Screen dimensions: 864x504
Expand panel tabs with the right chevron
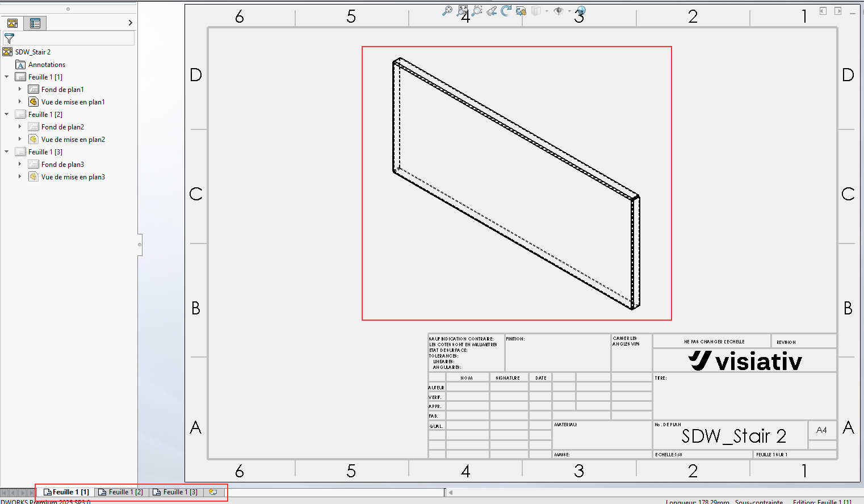click(131, 23)
